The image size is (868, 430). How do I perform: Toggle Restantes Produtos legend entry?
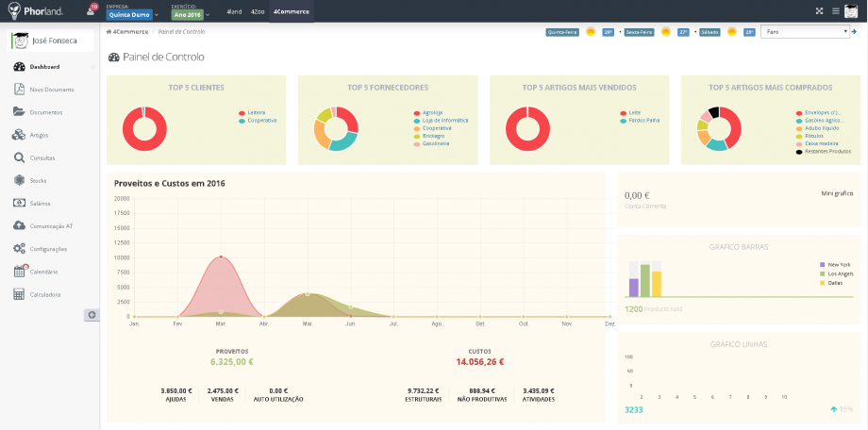pyautogui.click(x=824, y=152)
